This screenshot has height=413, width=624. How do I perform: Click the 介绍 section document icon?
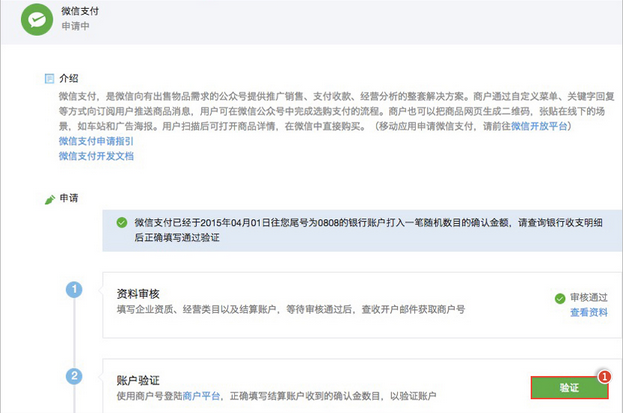pos(49,78)
